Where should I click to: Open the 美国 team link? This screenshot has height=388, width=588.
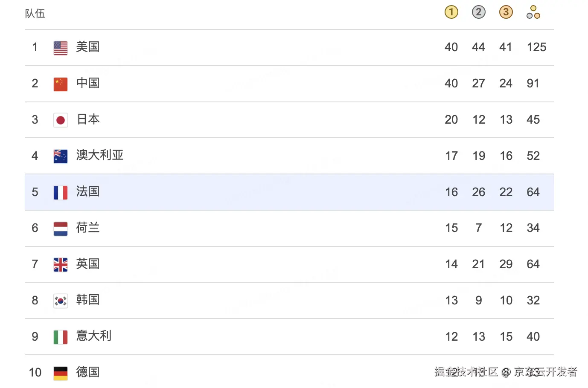click(88, 47)
